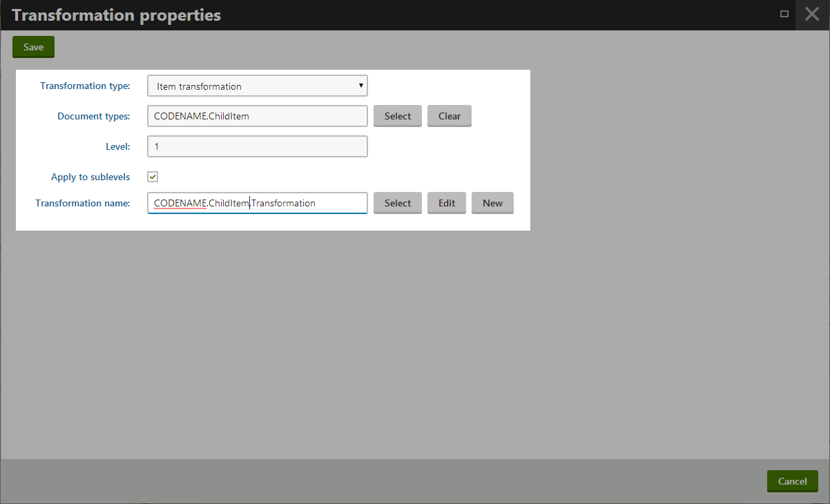Maximize the dialog with the square icon
This screenshot has height=504, width=830.
coord(784,14)
